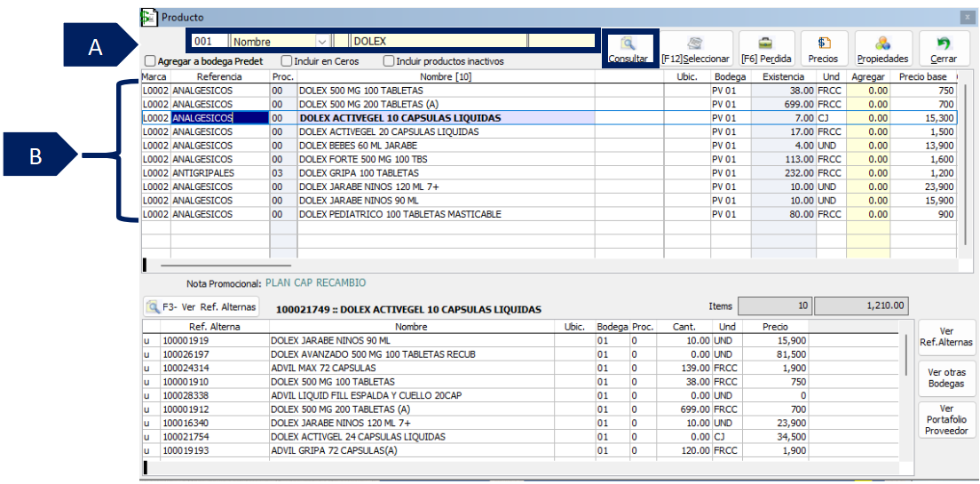Select DOLEX GRIPA 100 TABLETAS row
980x484 pixels.
pyautogui.click(x=549, y=173)
